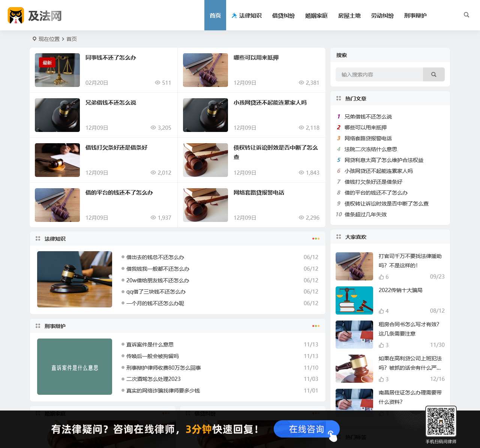Click the 及法网 owl logo
Screen dimensions: 480x448
coord(16,15)
